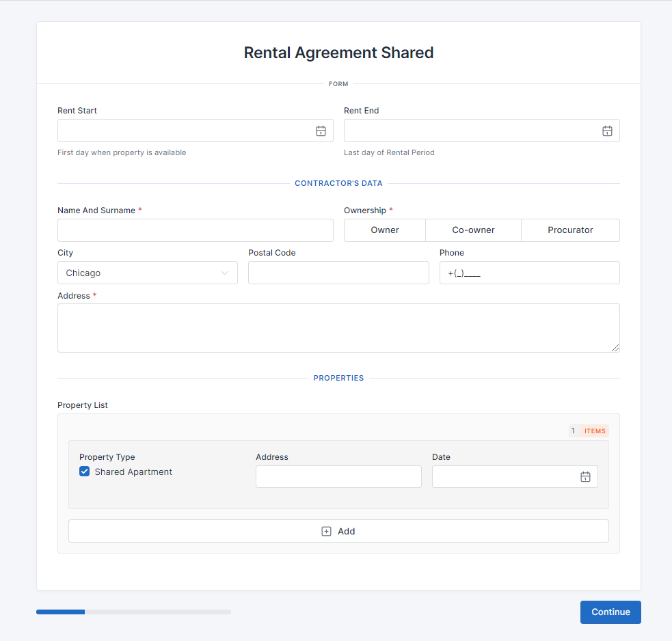Screen dimensions: 672x641
Task: Open the property Date calendar icon
Action: [585, 477]
